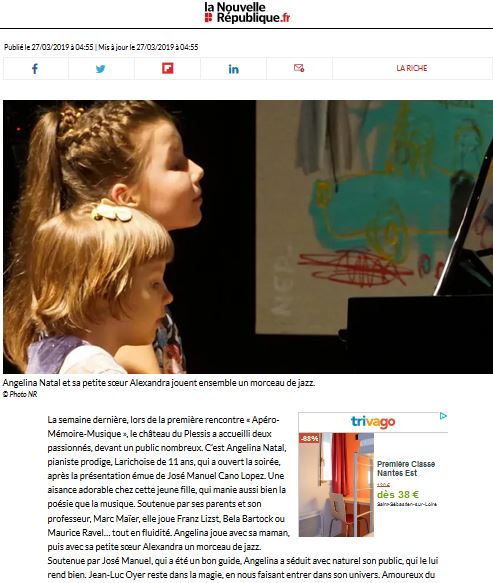Open the LA RICHE section link
This screenshot has height=583, width=493.
point(412,68)
